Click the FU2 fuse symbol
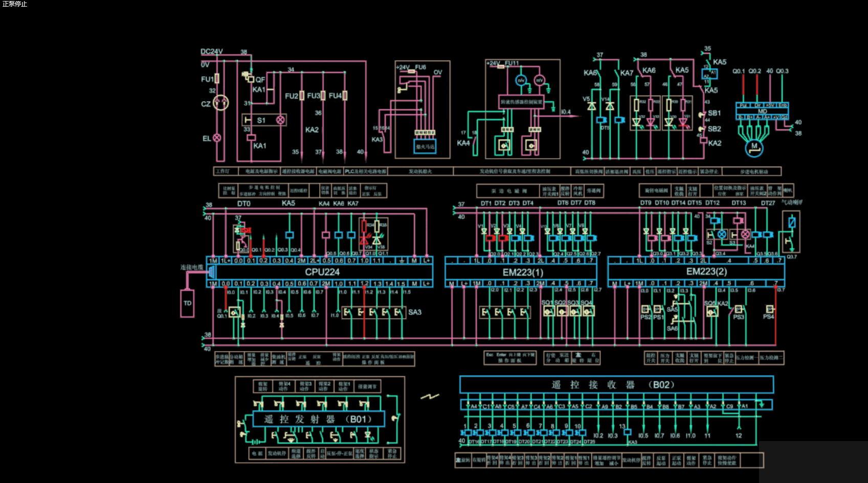Image resolution: width=868 pixels, height=483 pixels. pos(302,96)
